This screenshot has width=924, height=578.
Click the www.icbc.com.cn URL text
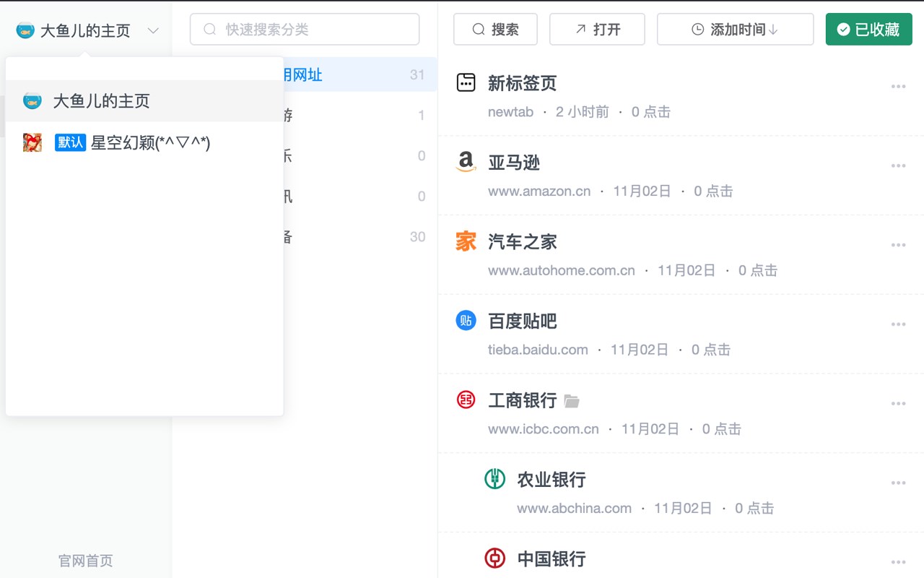click(544, 429)
